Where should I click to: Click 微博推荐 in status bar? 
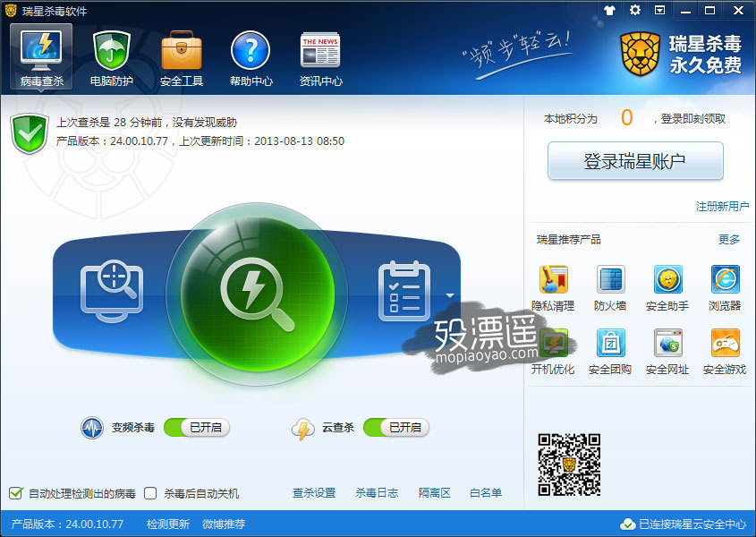pyautogui.click(x=224, y=524)
